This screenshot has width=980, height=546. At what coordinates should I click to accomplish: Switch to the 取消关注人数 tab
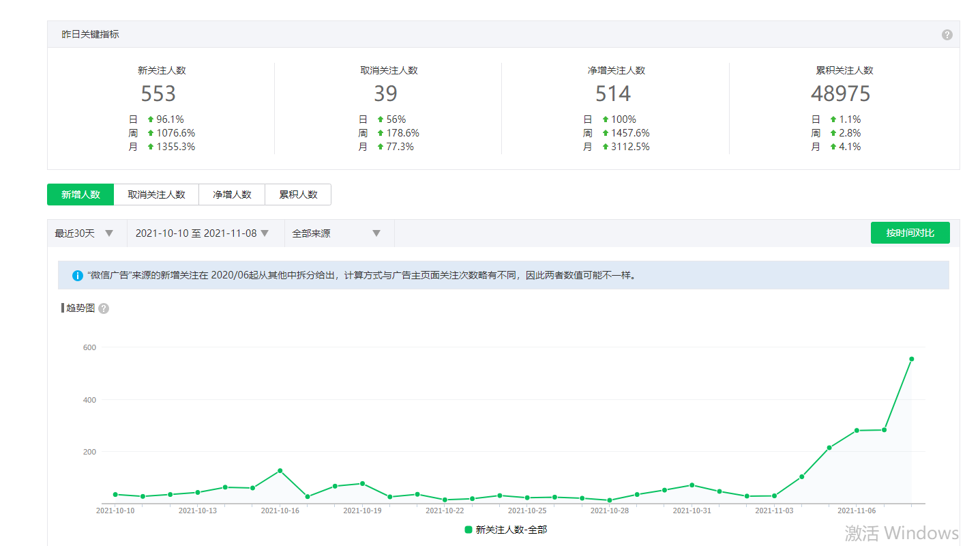[x=156, y=195]
